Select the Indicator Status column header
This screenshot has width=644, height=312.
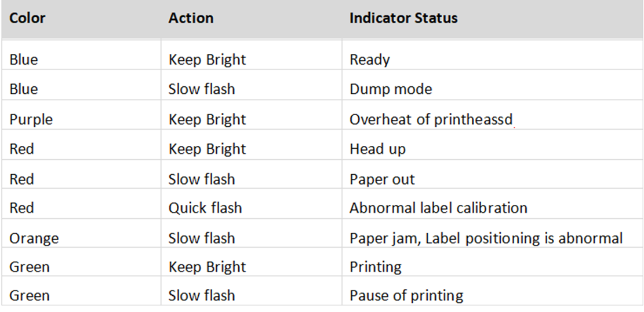tap(403, 18)
